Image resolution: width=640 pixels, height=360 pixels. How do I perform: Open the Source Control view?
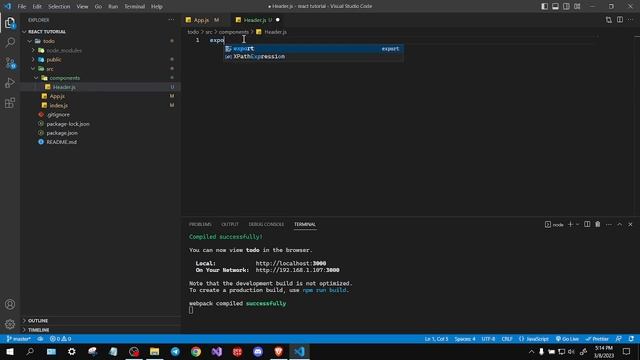pyautogui.click(x=10, y=63)
